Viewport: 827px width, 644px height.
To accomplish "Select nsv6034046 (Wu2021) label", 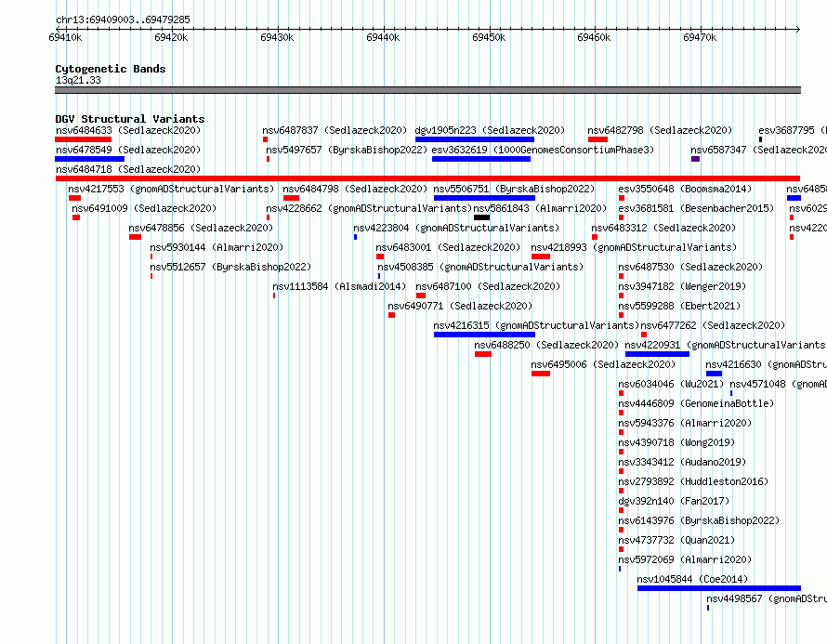I will [x=672, y=384].
